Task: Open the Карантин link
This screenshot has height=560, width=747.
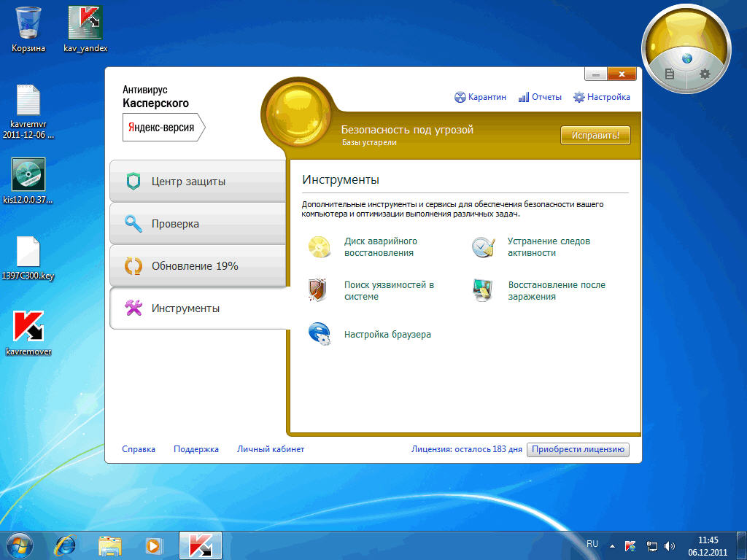Action: tap(487, 97)
